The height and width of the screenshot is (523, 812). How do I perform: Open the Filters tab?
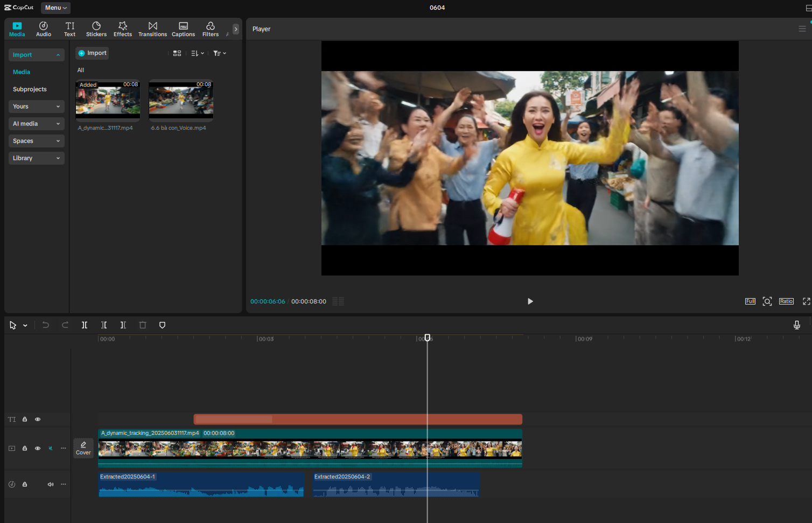pyautogui.click(x=211, y=29)
